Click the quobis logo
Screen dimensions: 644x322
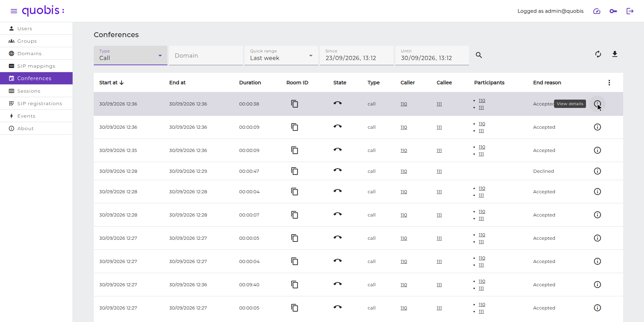click(43, 11)
